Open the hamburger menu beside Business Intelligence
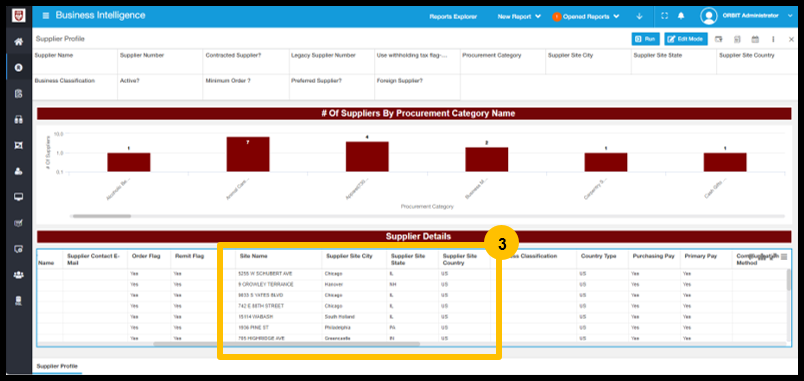The image size is (804, 381). [x=46, y=16]
